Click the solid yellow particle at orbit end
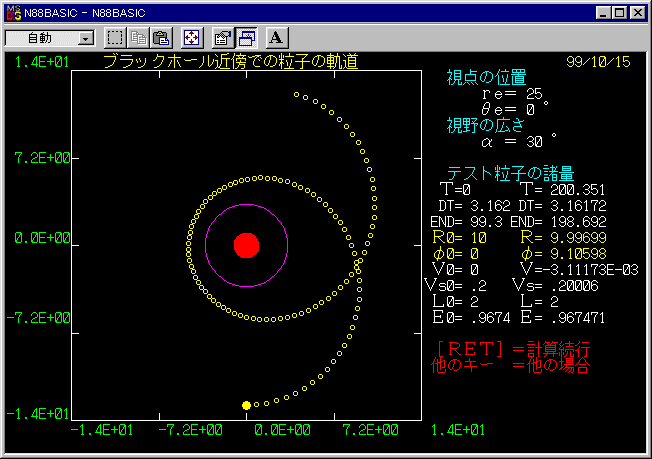The width and height of the screenshot is (652, 459). tap(246, 405)
